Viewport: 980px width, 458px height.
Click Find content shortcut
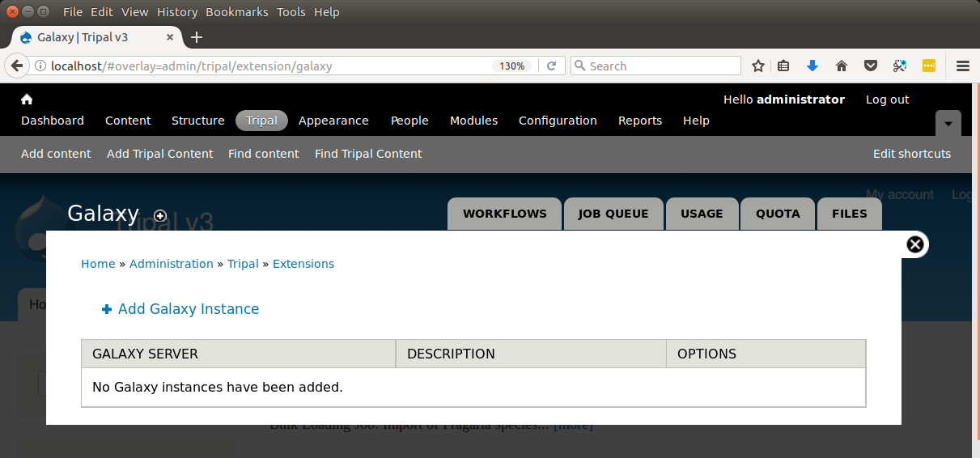click(264, 154)
